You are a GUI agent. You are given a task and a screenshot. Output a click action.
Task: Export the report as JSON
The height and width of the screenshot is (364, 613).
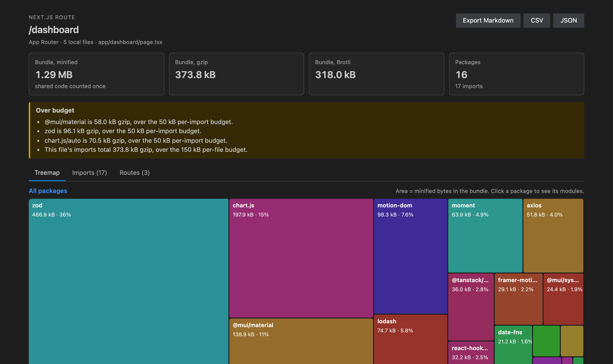click(x=568, y=20)
